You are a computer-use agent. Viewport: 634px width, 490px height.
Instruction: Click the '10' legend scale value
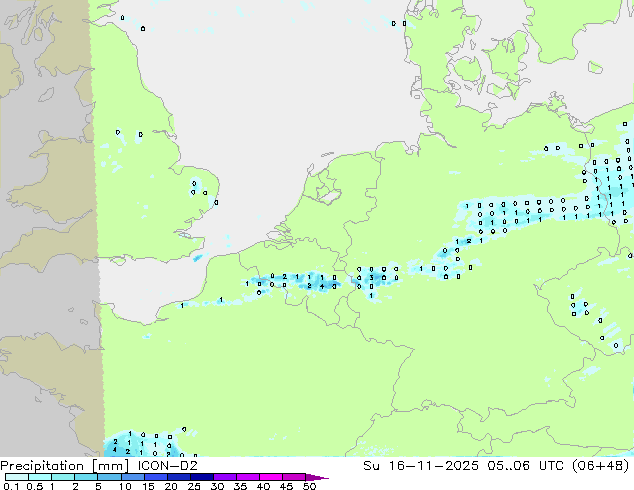click(125, 486)
